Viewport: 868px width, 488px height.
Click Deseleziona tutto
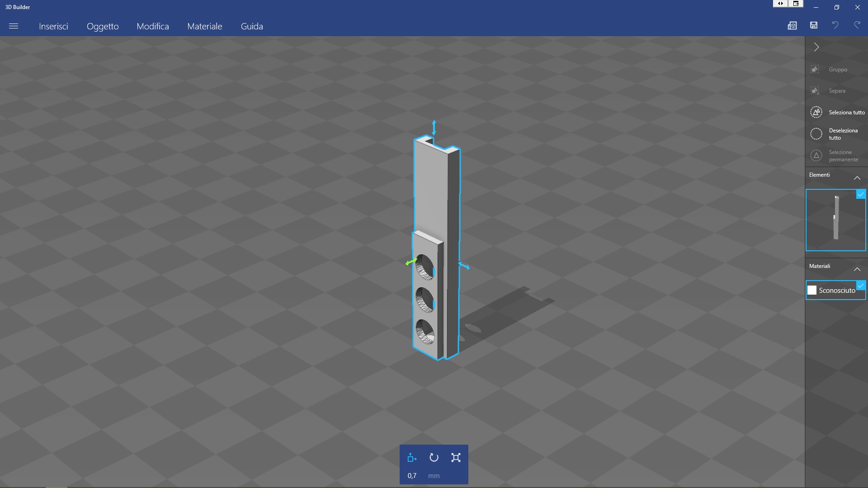pos(837,134)
